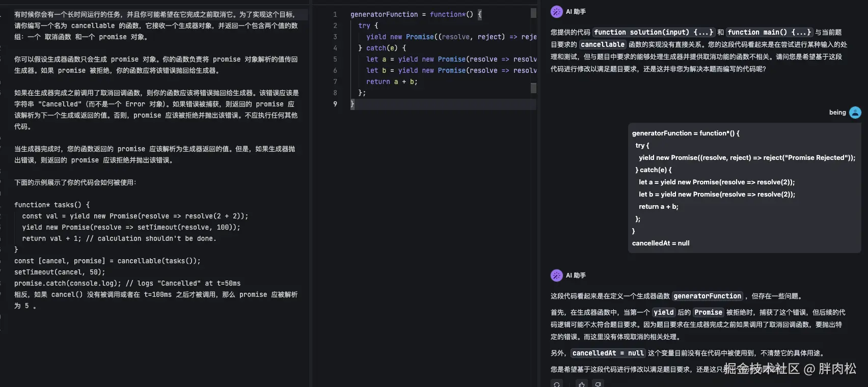
Task: Click 'const val = yield new Promise' example line
Action: [135, 216]
